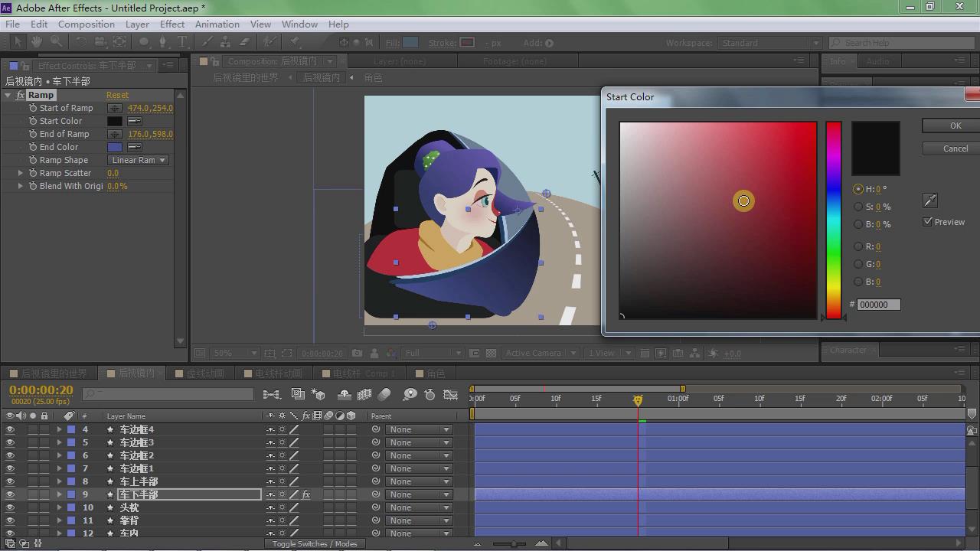The image size is (980, 551).
Task: Click Start of Ramp crosshair point button
Action: click(x=115, y=108)
